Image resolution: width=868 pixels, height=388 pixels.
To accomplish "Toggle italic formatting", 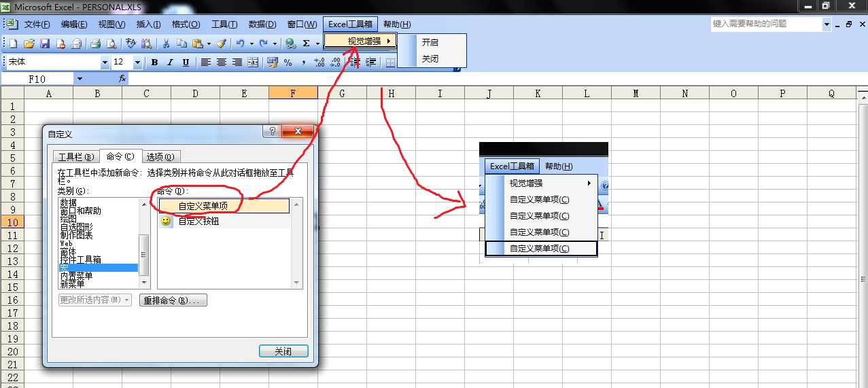I will [x=170, y=63].
